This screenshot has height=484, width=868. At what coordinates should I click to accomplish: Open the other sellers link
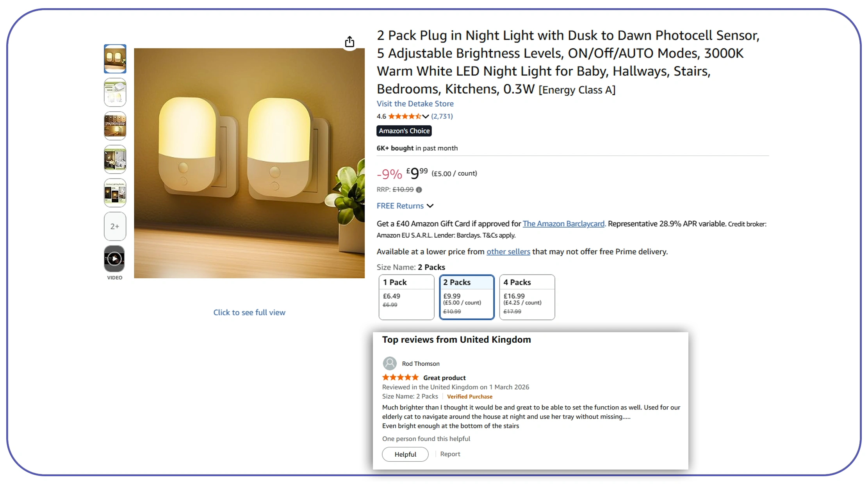point(508,251)
